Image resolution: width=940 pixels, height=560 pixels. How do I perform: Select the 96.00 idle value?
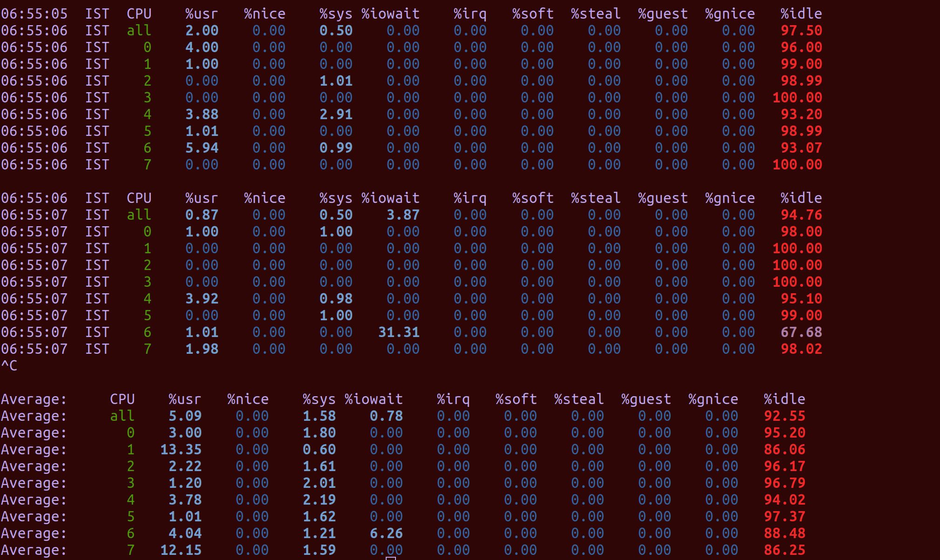click(x=801, y=47)
